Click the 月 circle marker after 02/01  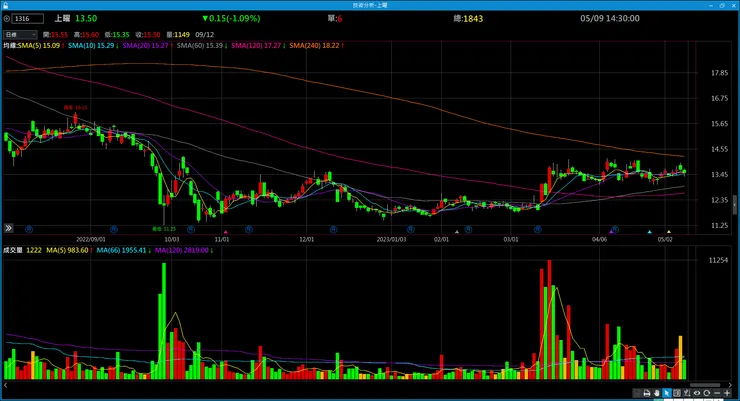coord(468,229)
